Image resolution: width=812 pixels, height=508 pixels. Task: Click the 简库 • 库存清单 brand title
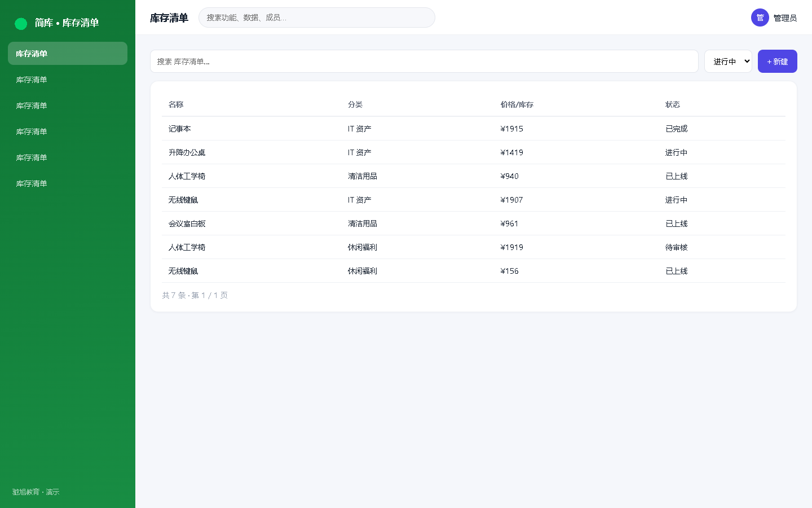pos(67,23)
